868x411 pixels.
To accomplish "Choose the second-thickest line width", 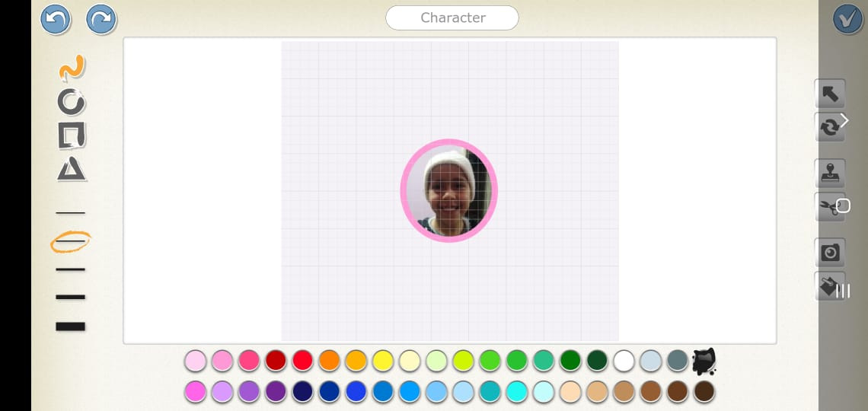I will click(x=70, y=297).
